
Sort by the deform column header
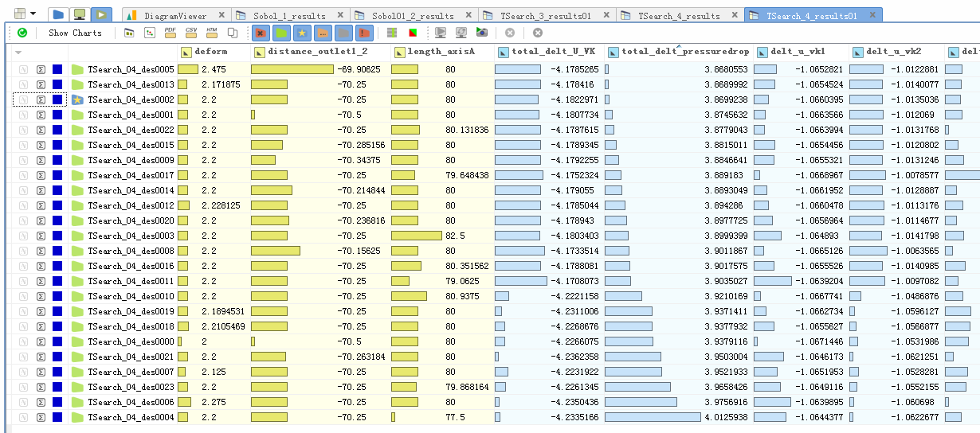click(214, 52)
